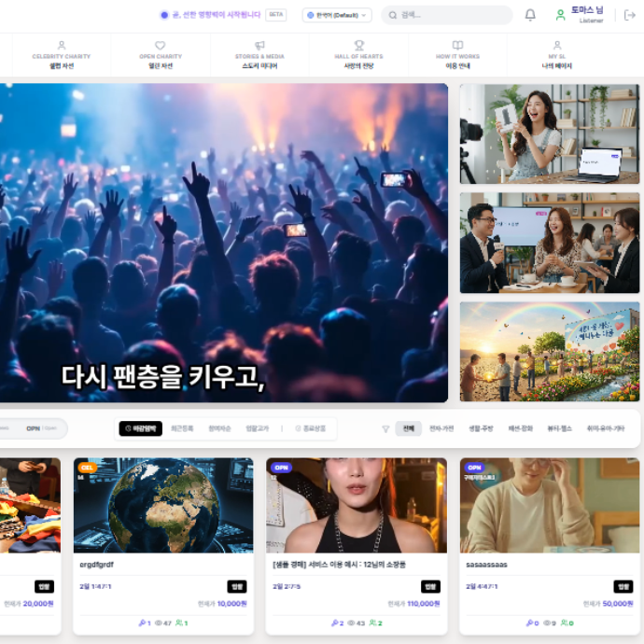This screenshot has width=644, height=644.
Task: Open How It Works book icon
Action: click(x=457, y=45)
